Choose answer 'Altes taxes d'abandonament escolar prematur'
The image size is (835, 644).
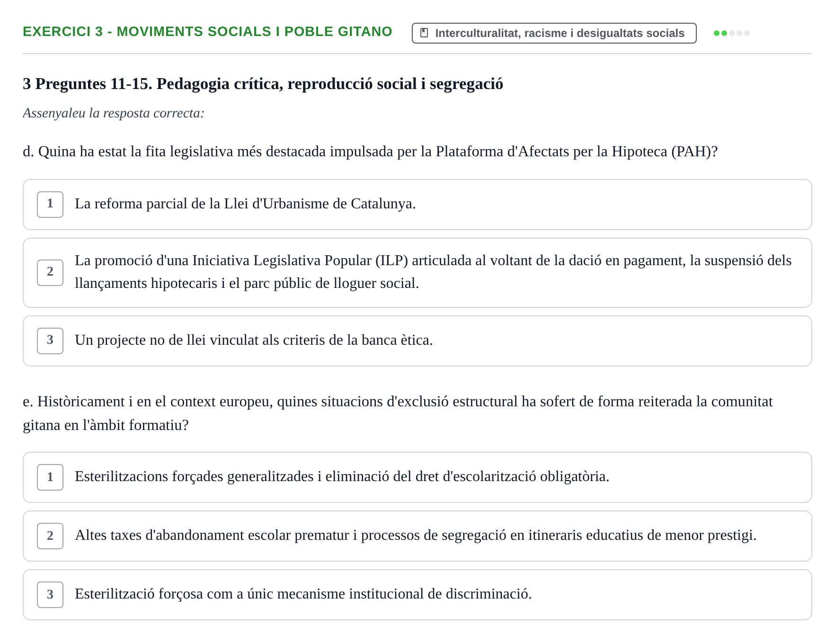(417, 536)
